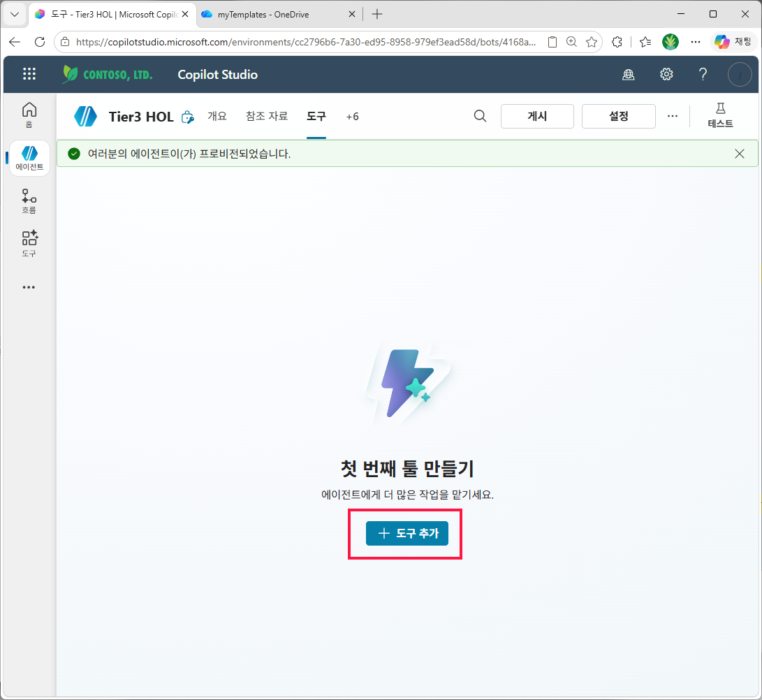Click the 설정 settings button

tap(619, 116)
